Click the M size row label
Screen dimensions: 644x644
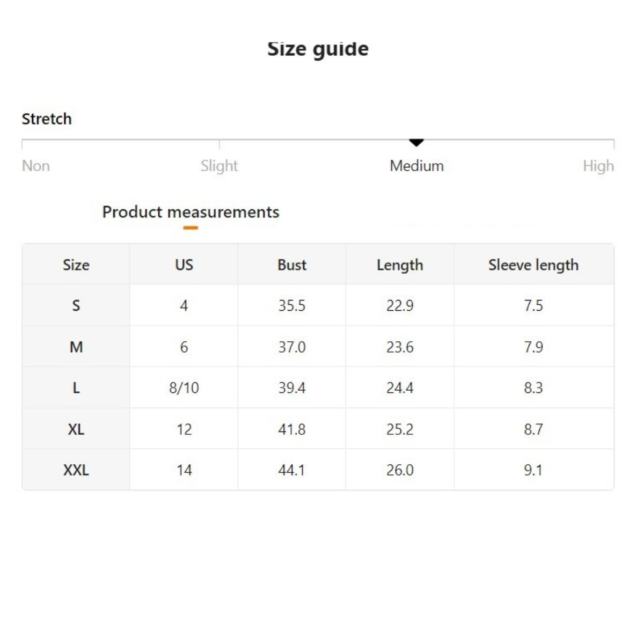point(76,347)
